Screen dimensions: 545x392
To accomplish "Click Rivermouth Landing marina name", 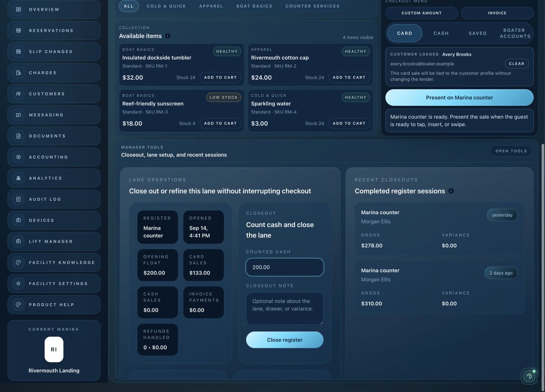I will pos(54,371).
